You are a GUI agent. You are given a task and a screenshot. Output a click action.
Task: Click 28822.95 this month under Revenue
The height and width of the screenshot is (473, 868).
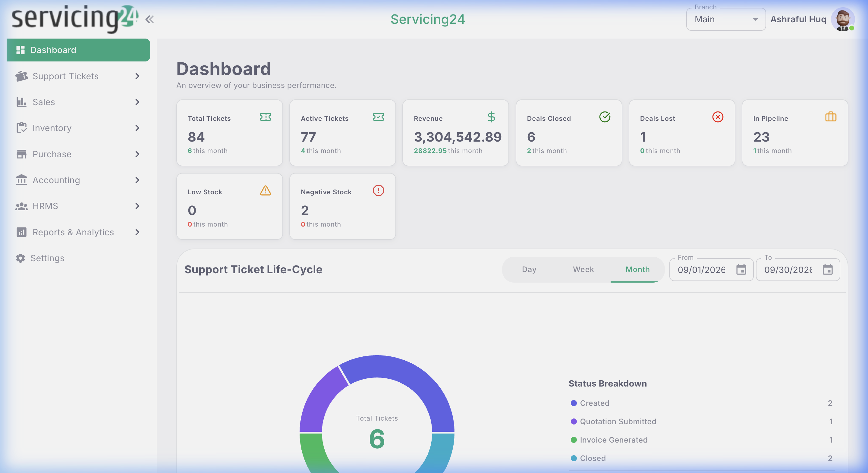pos(448,151)
